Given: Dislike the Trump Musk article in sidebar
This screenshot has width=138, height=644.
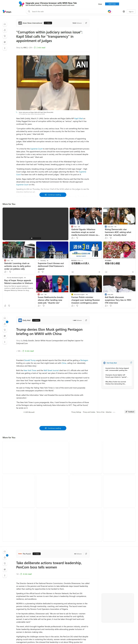Looking at the screenshot, I should click(5, 330).
